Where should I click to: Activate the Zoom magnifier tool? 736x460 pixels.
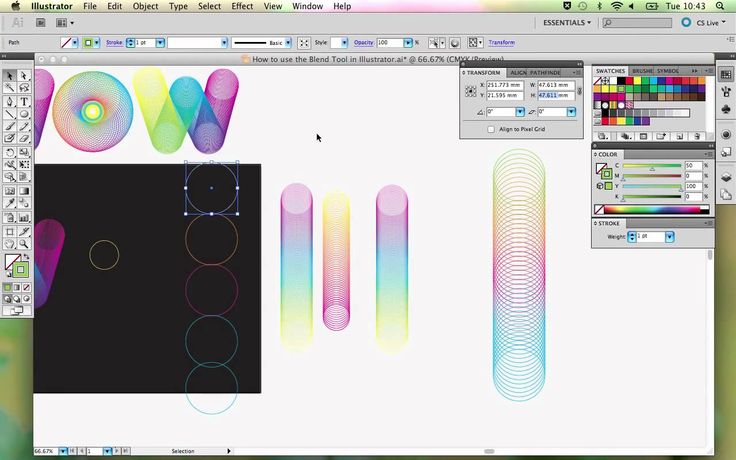(24, 244)
